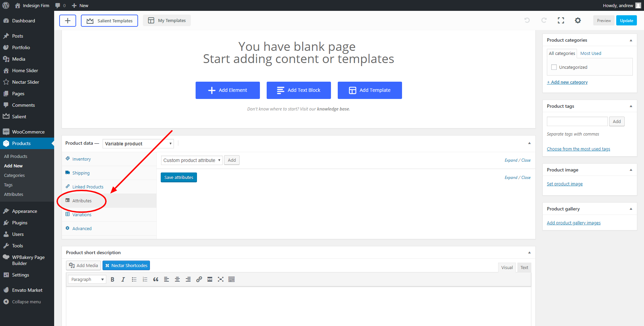The width and height of the screenshot is (644, 326).
Task: Check the Uncategorized category box
Action: [554, 67]
